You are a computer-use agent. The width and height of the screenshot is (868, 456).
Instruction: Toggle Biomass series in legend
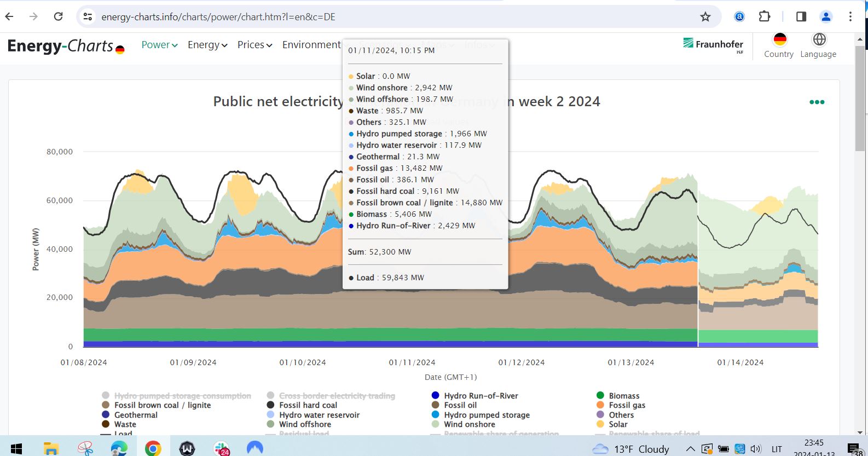[618, 396]
